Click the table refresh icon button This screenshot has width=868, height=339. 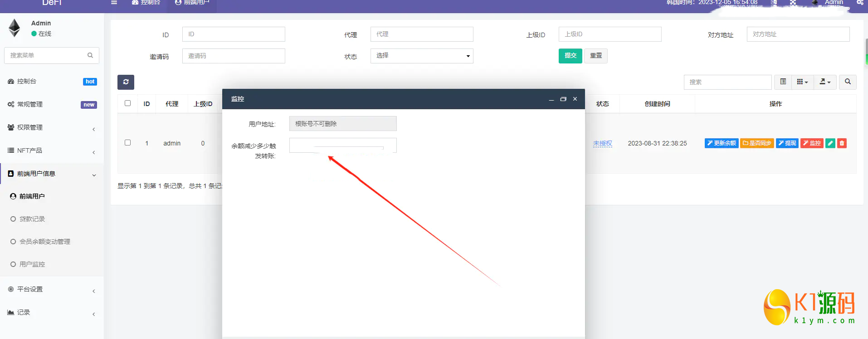(x=126, y=82)
